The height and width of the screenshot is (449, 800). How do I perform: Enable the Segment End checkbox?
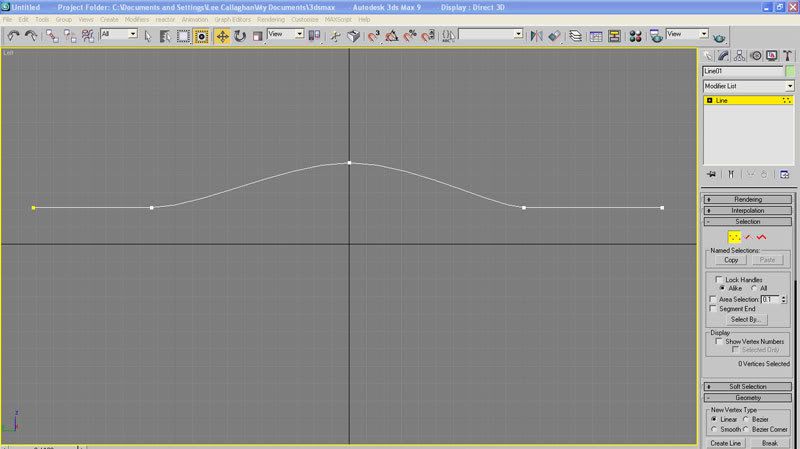pos(713,309)
